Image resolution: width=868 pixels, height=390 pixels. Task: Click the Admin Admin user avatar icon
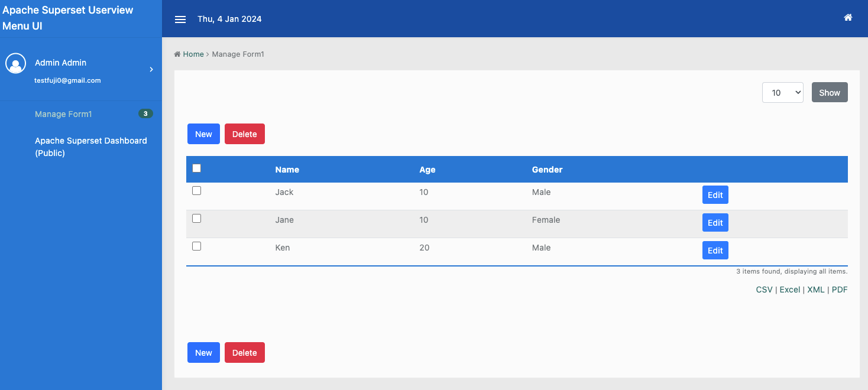tap(16, 64)
